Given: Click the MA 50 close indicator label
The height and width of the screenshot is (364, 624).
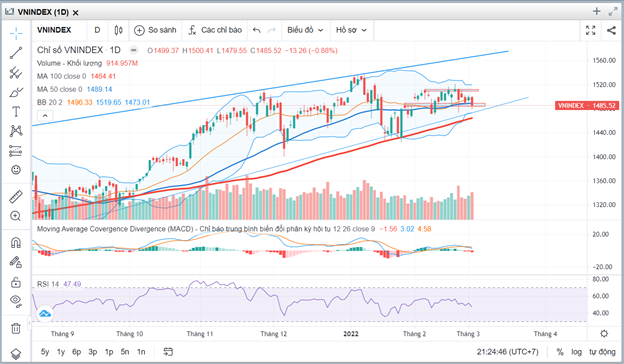Looking at the screenshot, I should [59, 90].
